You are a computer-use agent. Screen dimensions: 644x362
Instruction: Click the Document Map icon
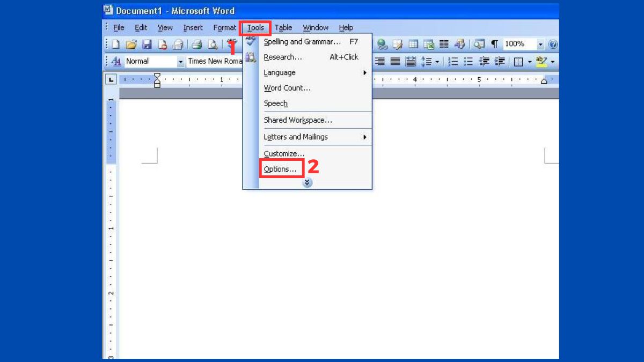(x=479, y=44)
